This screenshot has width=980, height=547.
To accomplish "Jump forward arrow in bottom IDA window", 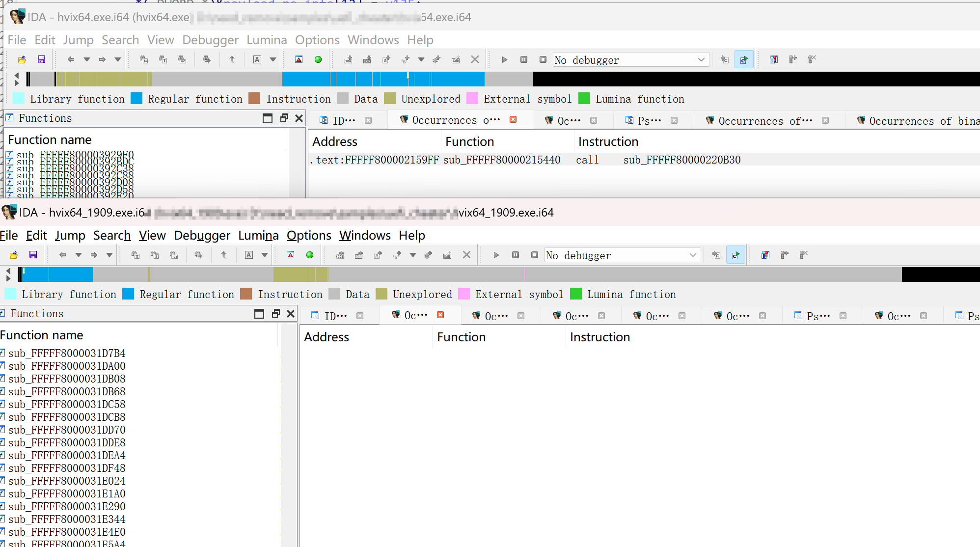I will point(94,255).
